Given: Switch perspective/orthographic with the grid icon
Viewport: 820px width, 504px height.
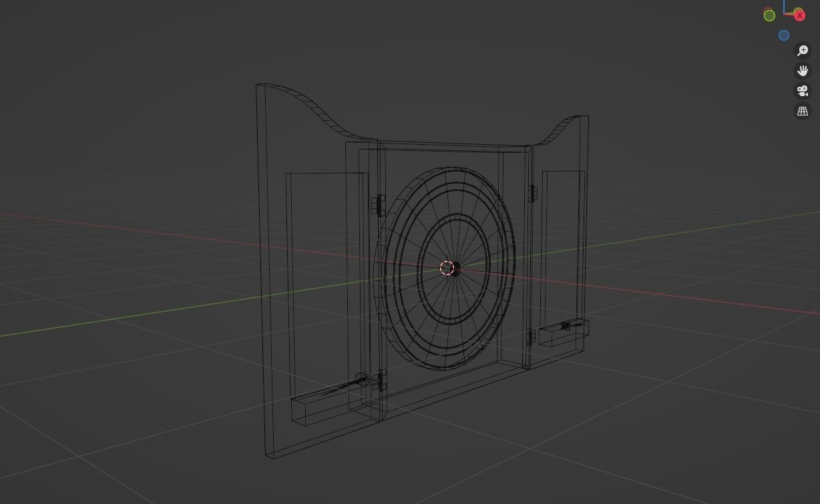Looking at the screenshot, I should 803,111.
